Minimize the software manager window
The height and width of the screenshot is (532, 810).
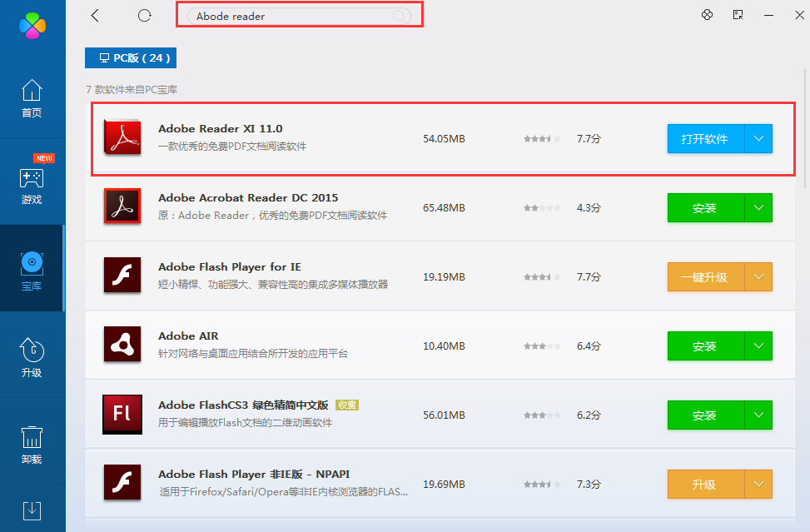coord(768,15)
